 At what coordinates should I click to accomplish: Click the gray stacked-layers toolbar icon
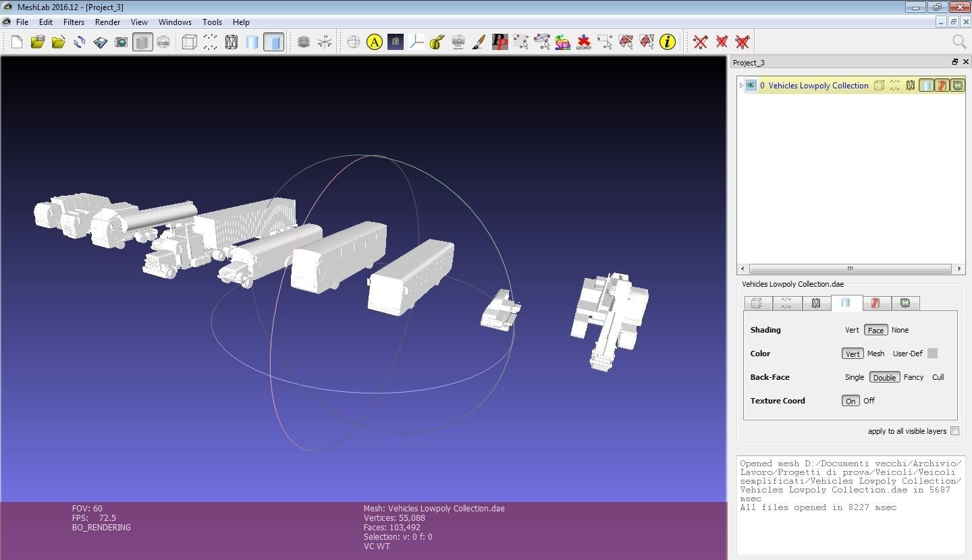pos(304,42)
